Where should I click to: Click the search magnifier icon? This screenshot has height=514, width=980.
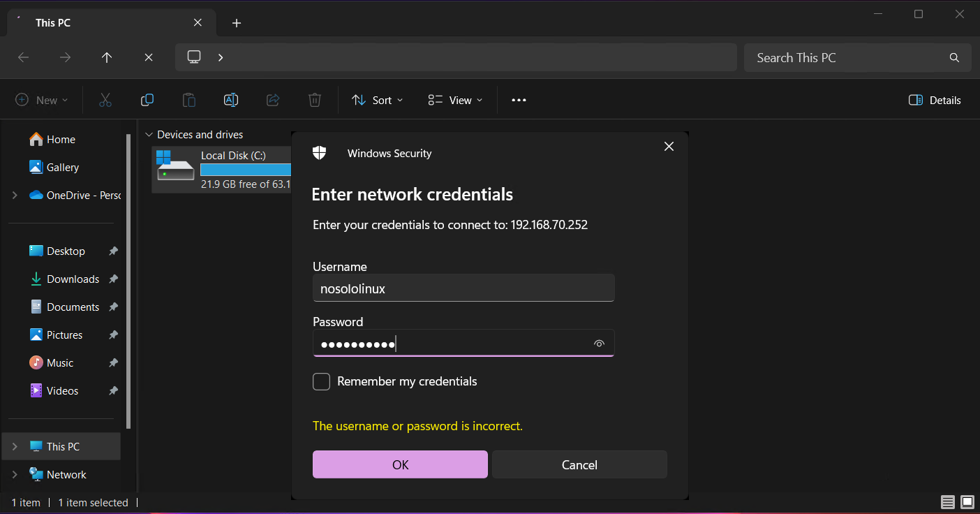coord(954,58)
